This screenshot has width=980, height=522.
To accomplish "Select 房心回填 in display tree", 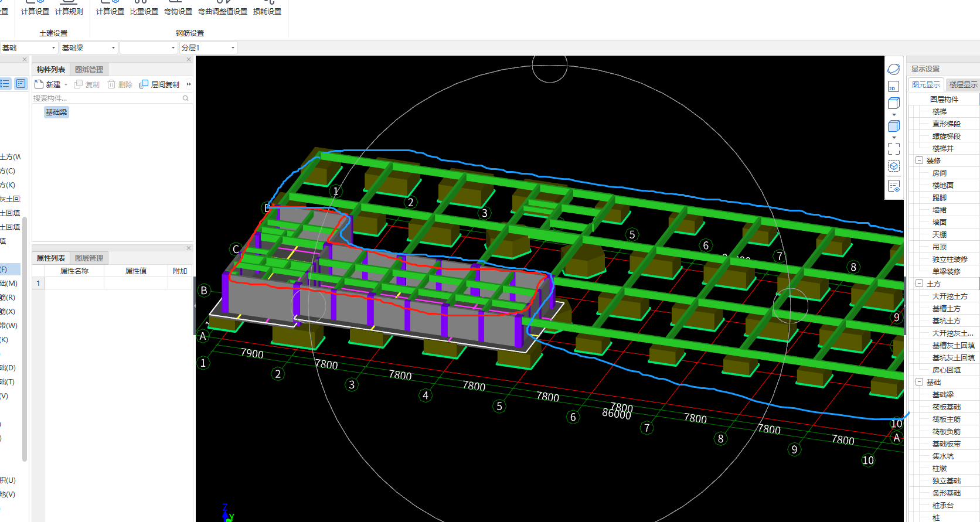I will [947, 370].
